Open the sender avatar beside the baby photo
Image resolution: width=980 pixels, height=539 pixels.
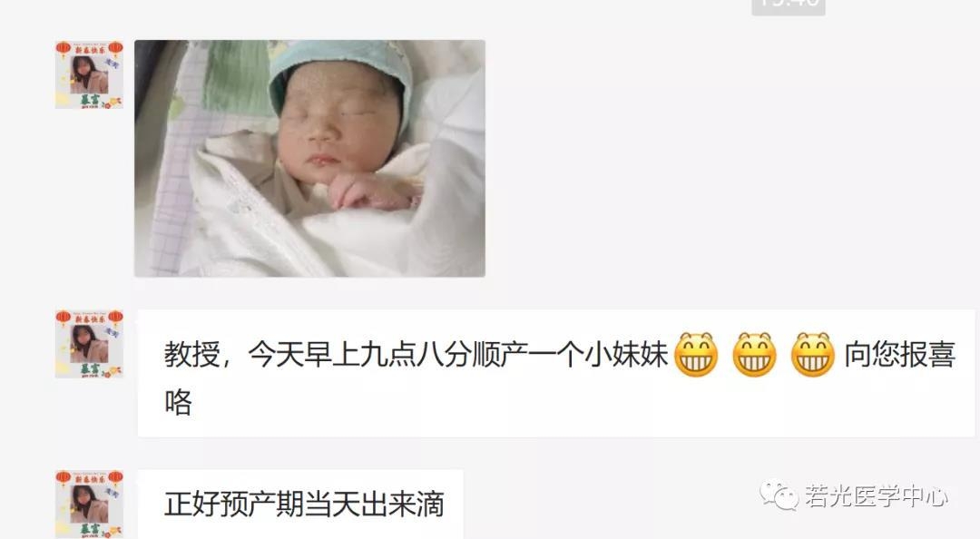pos(89,74)
